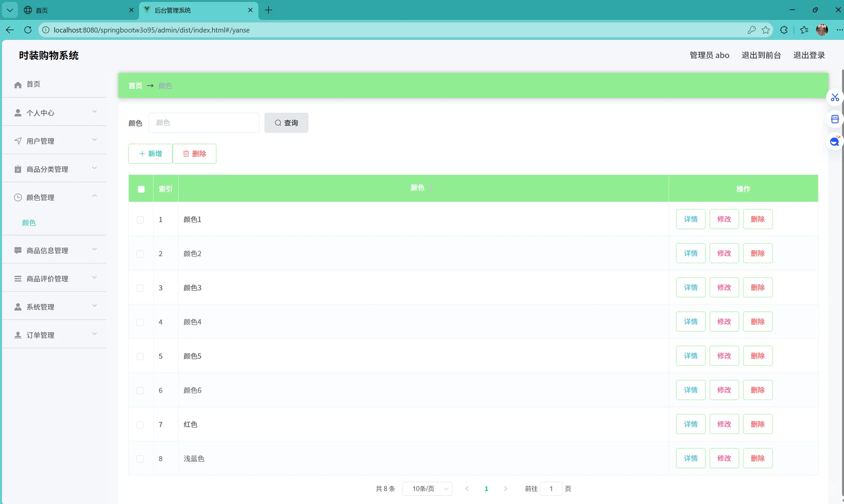Open browser extensions puzzle icon
The image size is (844, 504).
pyautogui.click(x=784, y=30)
